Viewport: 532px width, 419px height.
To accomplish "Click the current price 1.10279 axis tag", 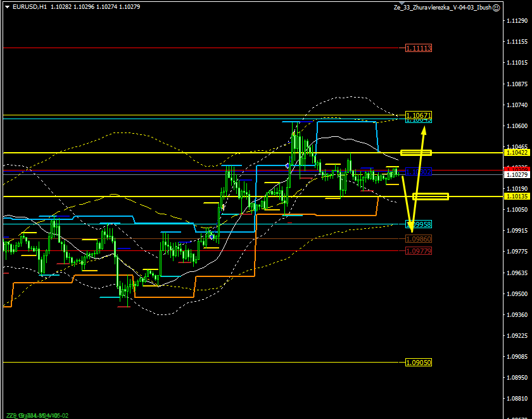I will pyautogui.click(x=517, y=174).
